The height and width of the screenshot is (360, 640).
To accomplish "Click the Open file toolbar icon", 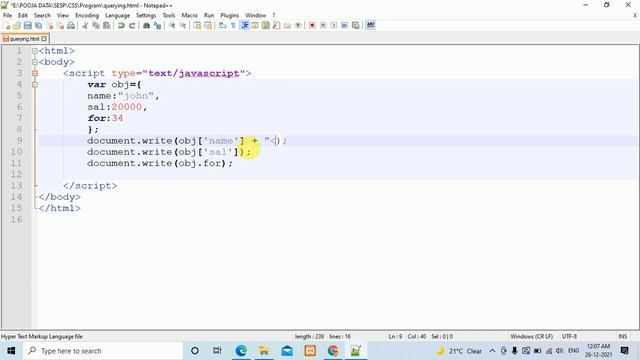I will coord(17,25).
